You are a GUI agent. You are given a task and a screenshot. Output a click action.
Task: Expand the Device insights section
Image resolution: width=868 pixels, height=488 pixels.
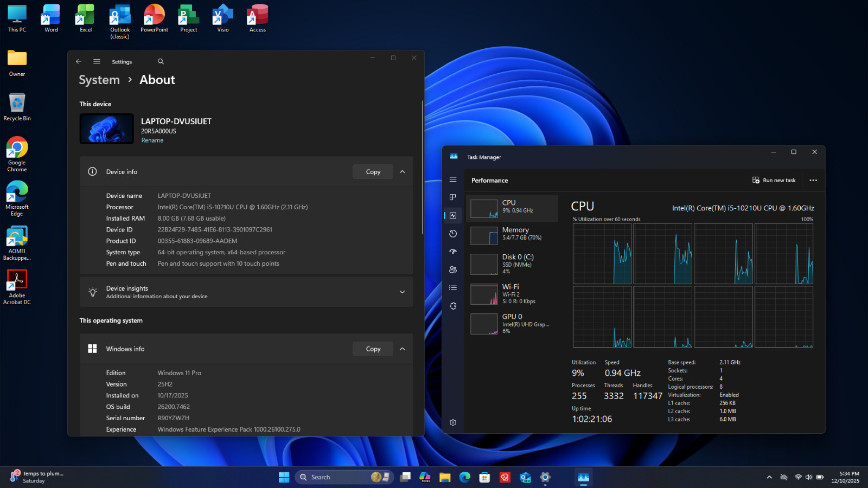(x=403, y=292)
